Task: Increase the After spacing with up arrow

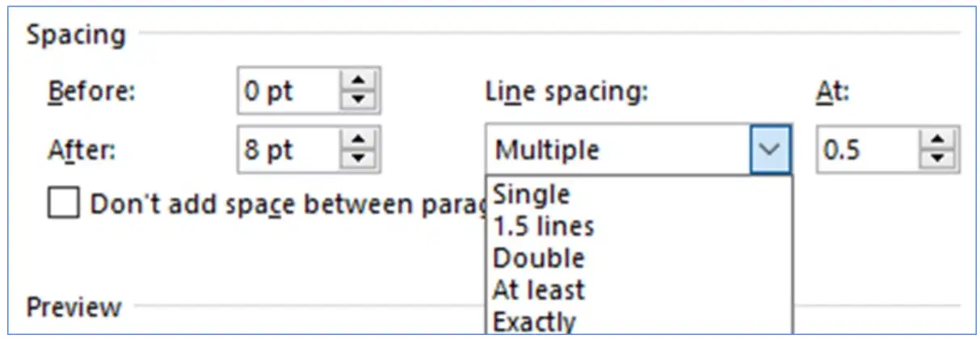Action: coord(360,140)
